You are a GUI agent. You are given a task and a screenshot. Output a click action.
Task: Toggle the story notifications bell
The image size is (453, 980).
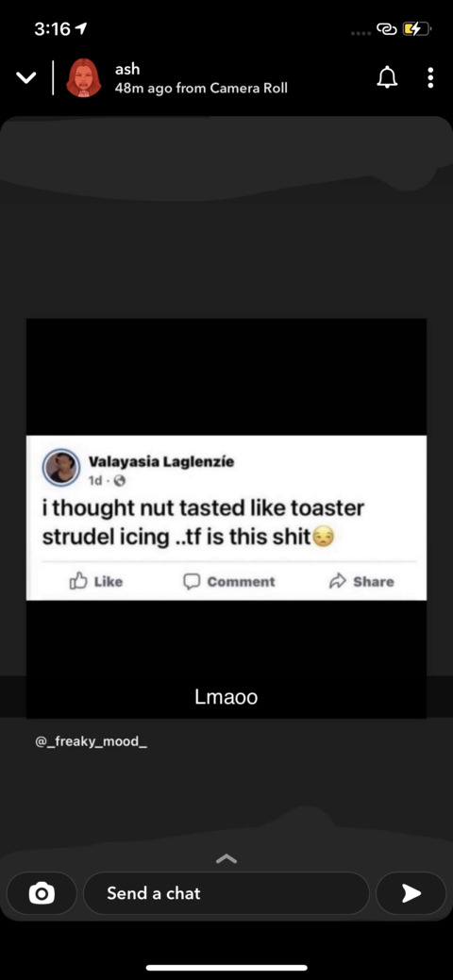pyautogui.click(x=387, y=77)
